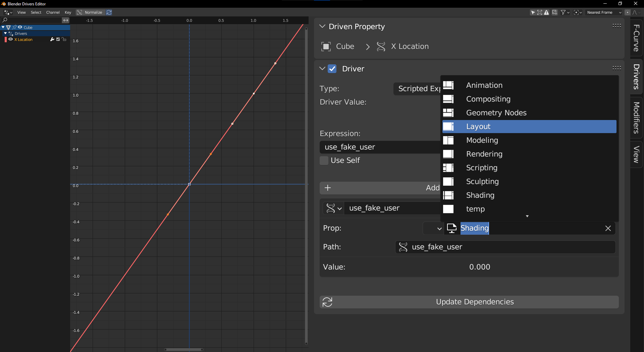
Task: Open the Select menu
Action: (x=36, y=12)
